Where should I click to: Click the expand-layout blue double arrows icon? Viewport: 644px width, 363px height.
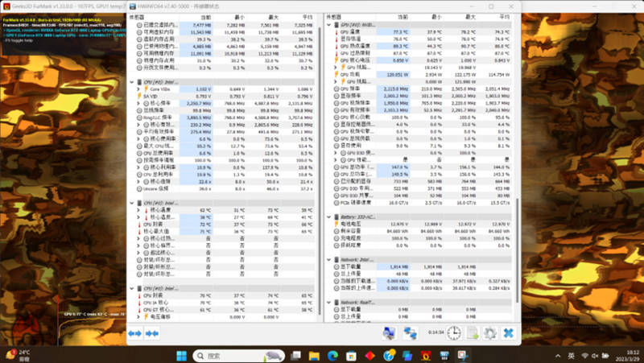click(134, 333)
